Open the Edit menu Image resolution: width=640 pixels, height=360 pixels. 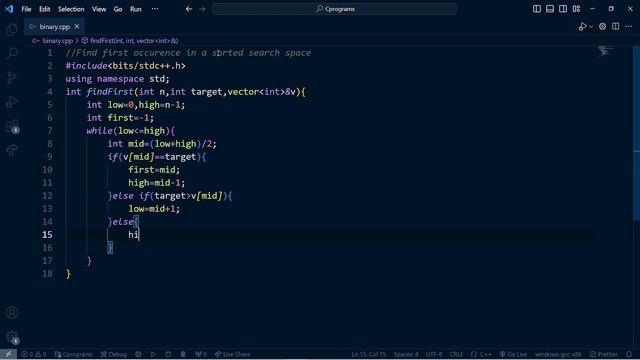44,9
